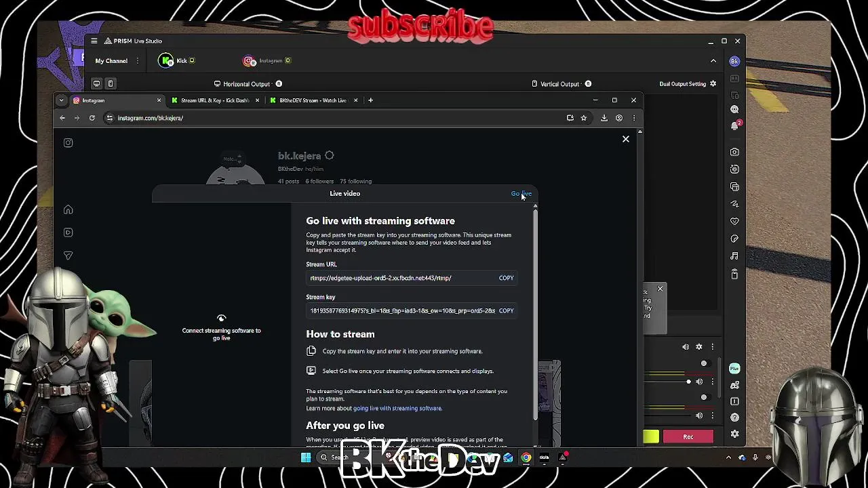This screenshot has height=488, width=868.
Task: Mute the audio mixer master speaker
Action: click(686, 347)
